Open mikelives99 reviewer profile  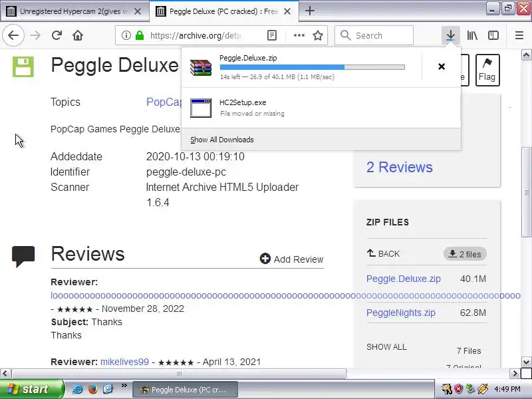click(124, 362)
